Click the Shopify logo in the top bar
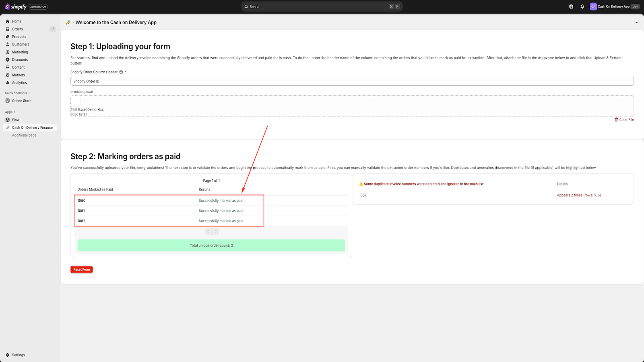644x362 pixels. point(16,7)
